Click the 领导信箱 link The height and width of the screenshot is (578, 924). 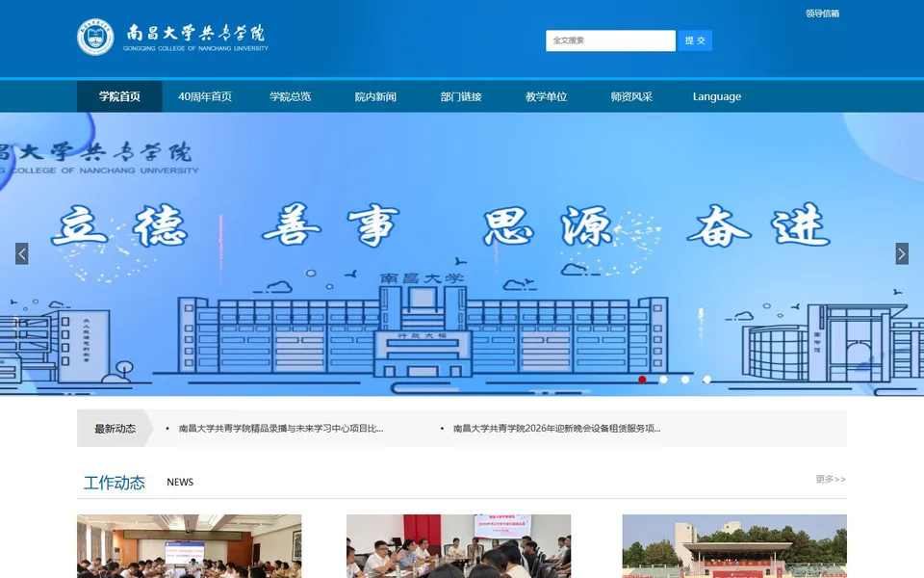[x=822, y=13]
